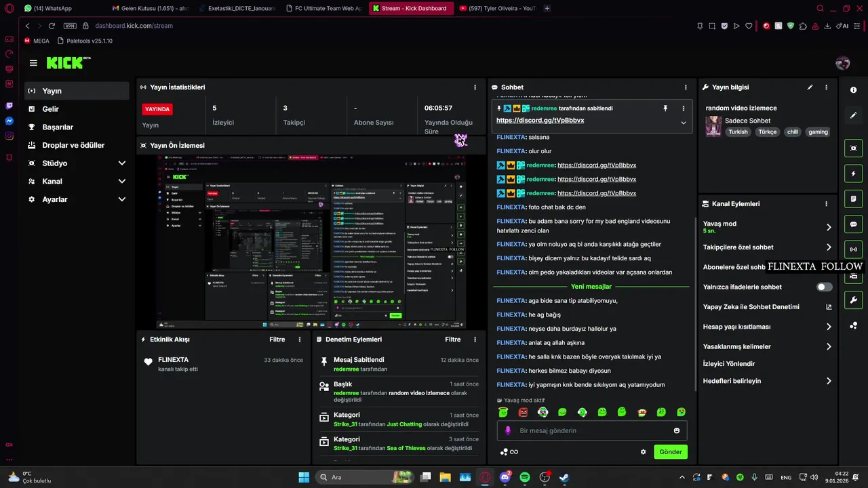Click the lightning bolt icon in right rail
The image size is (868, 488).
click(x=853, y=174)
